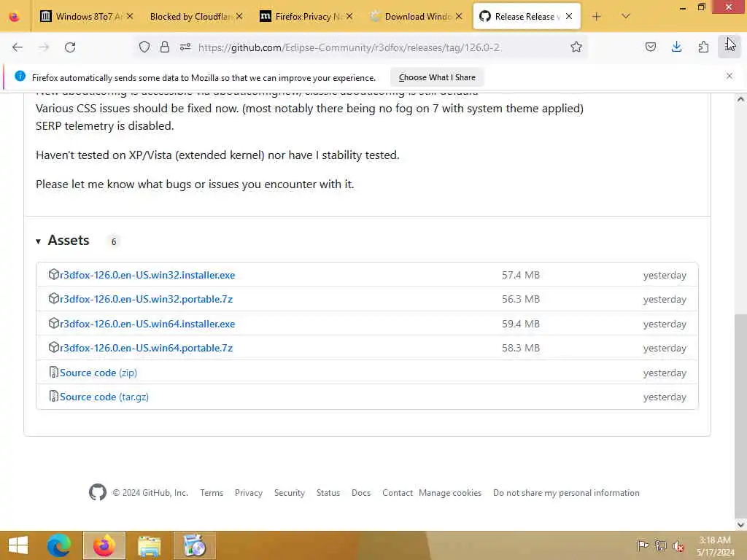This screenshot has height=560, width=747.
Task: Download Source code (zip)
Action: [x=98, y=373]
